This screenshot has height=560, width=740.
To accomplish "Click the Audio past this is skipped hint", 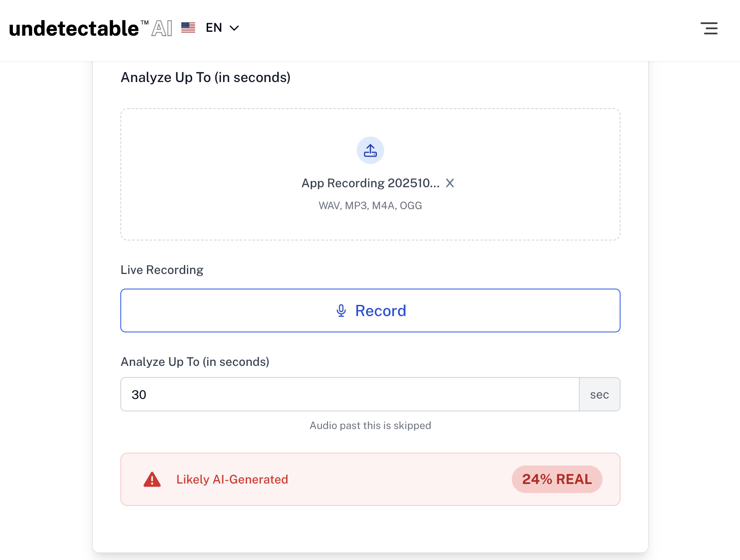I will pos(370,426).
